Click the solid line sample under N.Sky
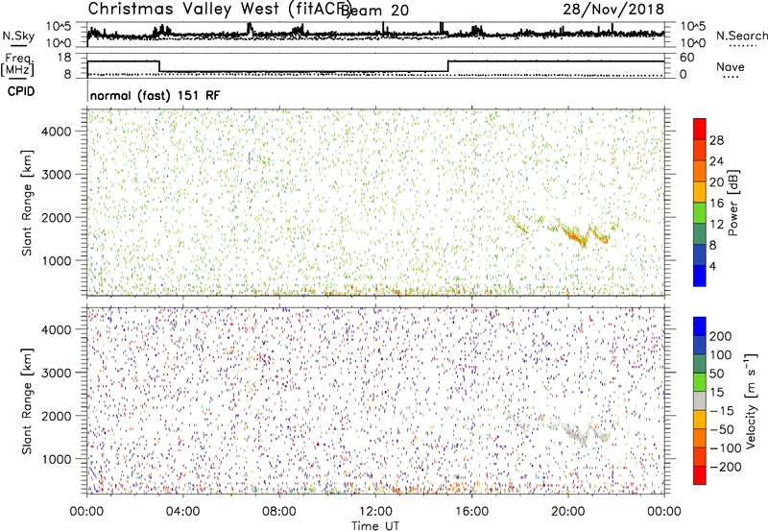This screenshot has height=532, width=768. point(18,45)
